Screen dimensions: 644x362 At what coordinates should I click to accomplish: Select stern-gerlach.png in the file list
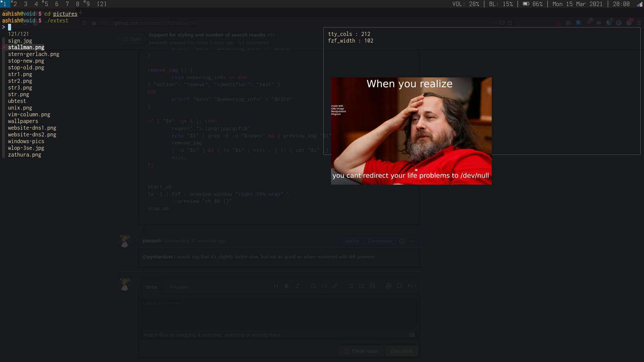point(34,54)
